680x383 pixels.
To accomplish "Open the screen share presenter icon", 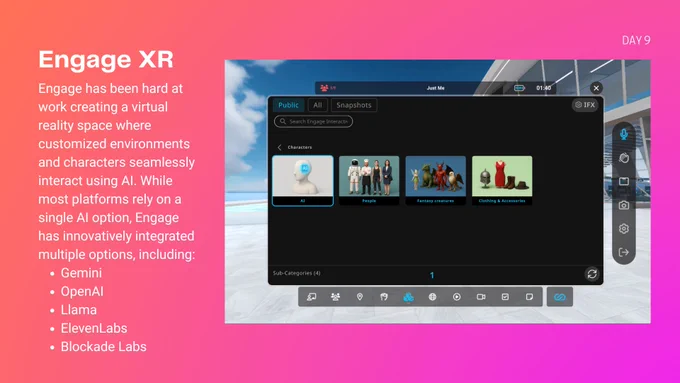I will pos(311,297).
